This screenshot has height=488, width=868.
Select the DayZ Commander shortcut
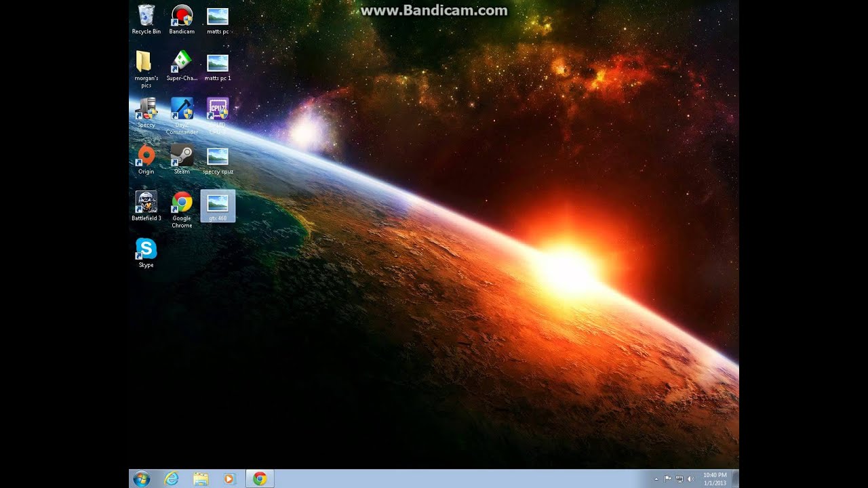coord(182,116)
